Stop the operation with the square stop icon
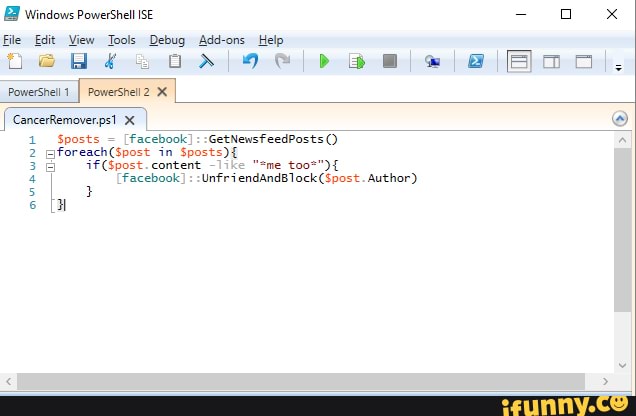The height and width of the screenshot is (416, 636). pyautogui.click(x=390, y=62)
